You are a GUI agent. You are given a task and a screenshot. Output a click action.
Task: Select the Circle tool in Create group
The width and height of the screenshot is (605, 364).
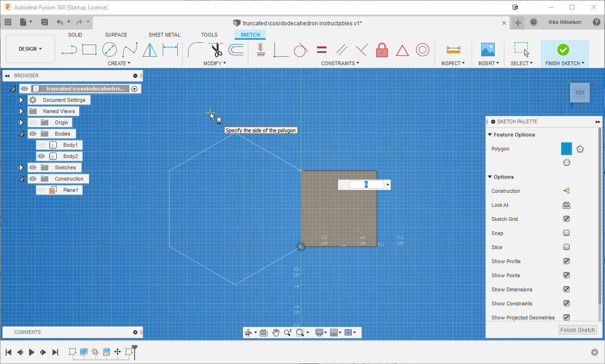point(109,49)
